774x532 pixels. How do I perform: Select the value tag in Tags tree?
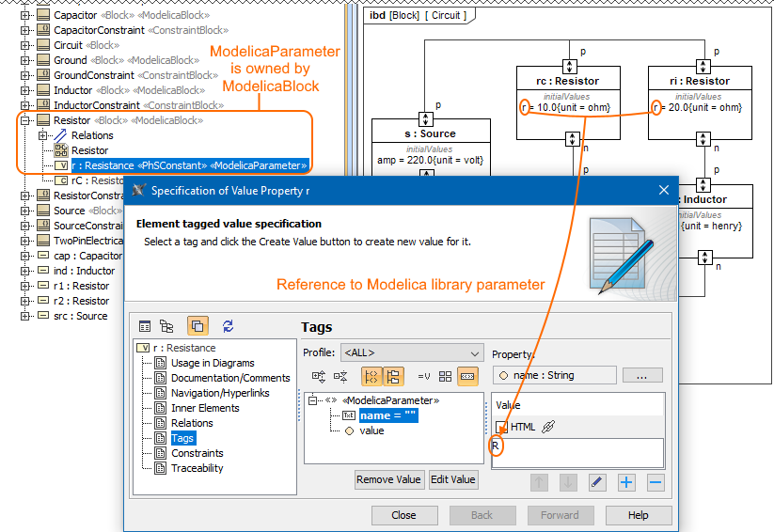[x=371, y=430]
